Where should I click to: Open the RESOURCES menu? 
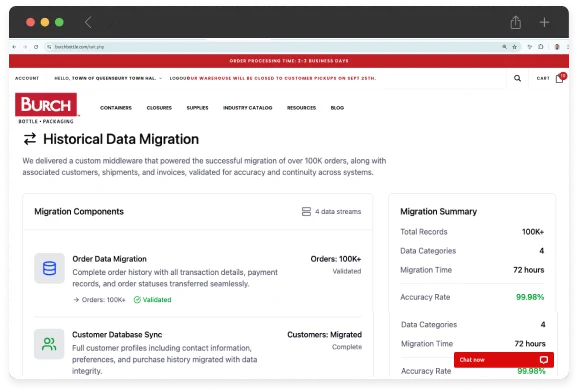pyautogui.click(x=301, y=108)
